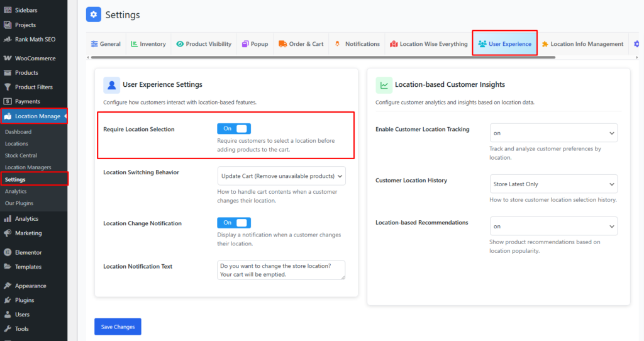Open the Customer Location History dropdown
This screenshot has height=341, width=644.
coord(553,184)
